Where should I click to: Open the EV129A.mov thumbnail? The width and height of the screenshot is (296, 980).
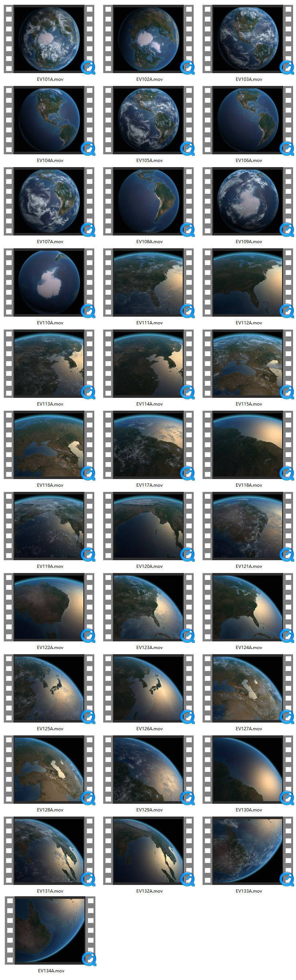[x=148, y=769]
